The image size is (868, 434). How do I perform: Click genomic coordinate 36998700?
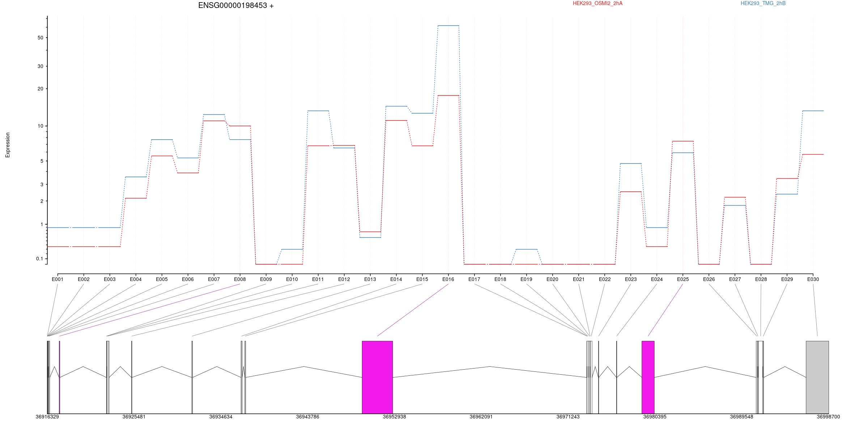[x=828, y=417]
